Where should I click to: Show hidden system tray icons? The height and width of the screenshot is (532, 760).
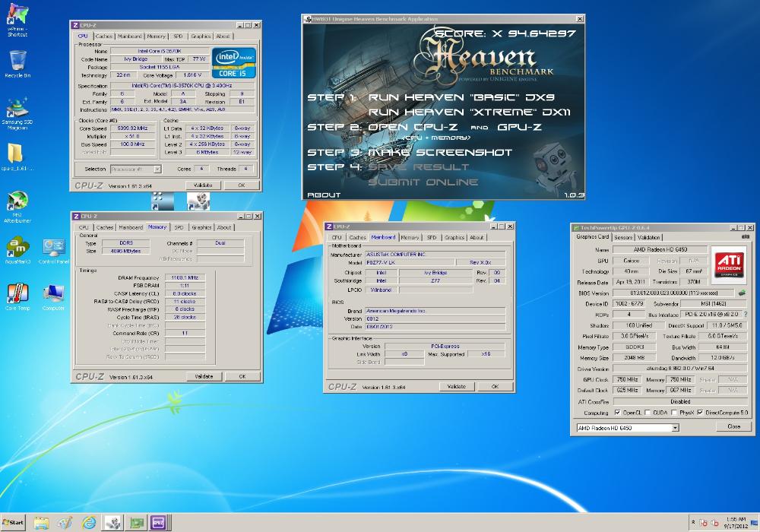[693, 522]
